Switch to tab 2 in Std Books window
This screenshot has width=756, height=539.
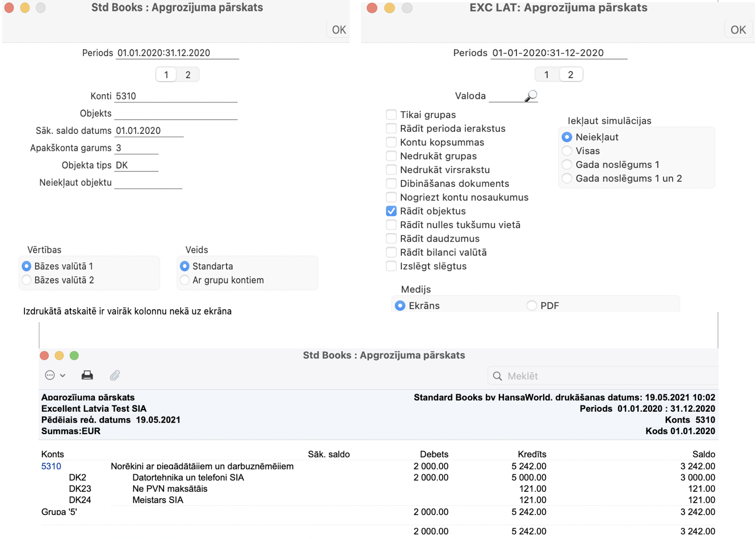coord(188,75)
